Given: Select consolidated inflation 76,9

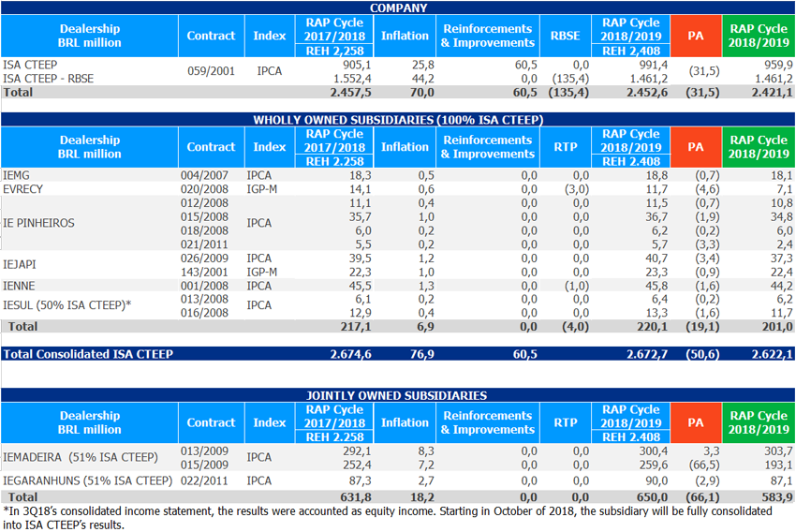Looking at the screenshot, I should (422, 354).
